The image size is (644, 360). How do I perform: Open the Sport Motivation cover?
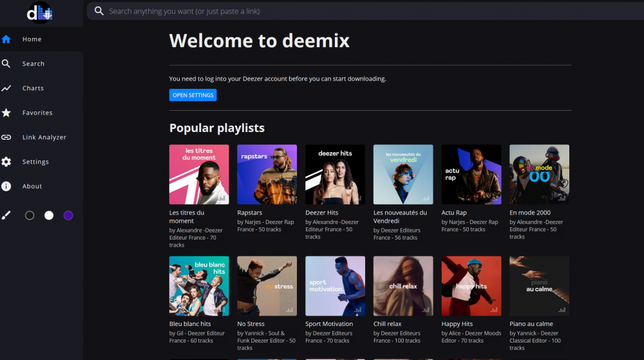tap(335, 286)
